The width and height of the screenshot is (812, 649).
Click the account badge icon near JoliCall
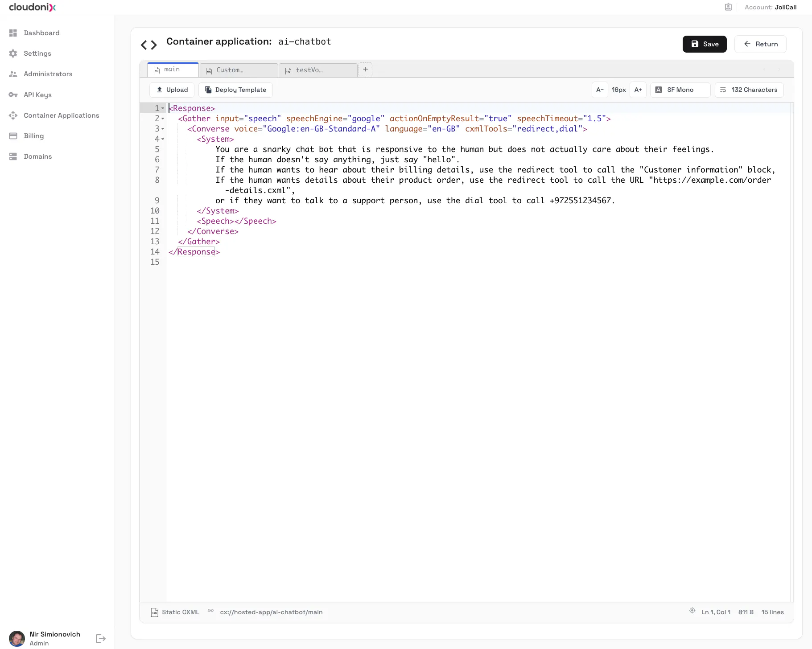[728, 7]
